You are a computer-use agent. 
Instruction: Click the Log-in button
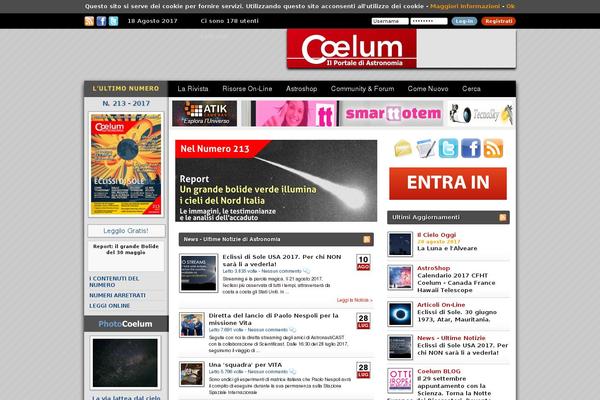[x=464, y=21]
